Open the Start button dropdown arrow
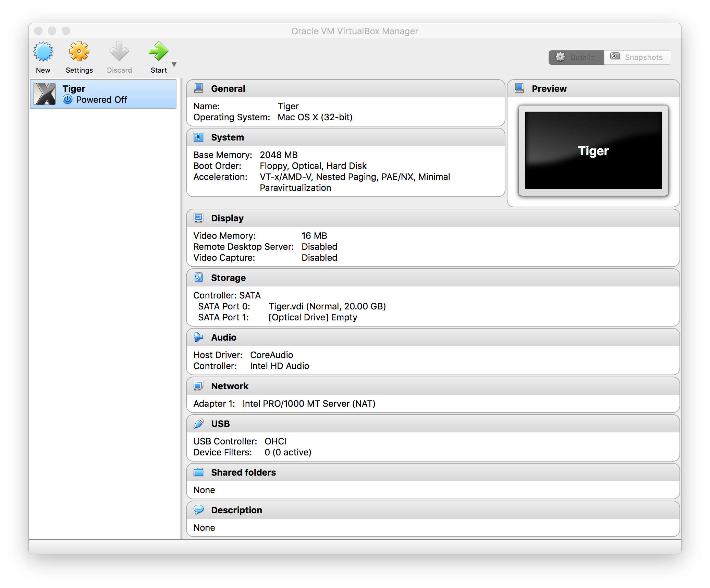710x588 pixels. point(174,64)
